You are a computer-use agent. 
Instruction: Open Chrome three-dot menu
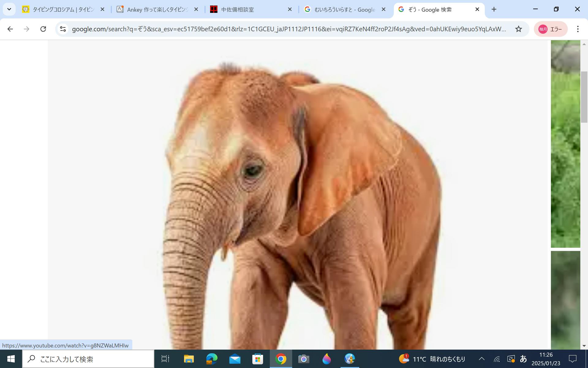point(578,29)
